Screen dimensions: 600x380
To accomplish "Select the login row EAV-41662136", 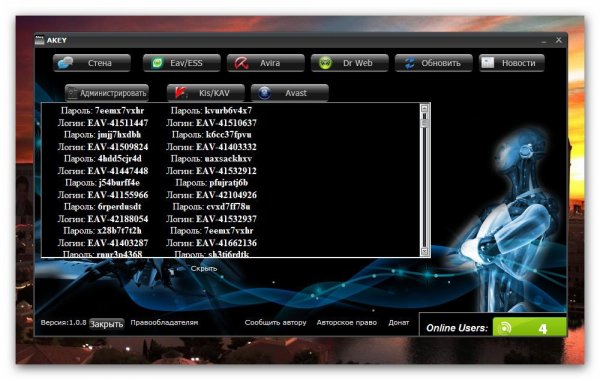I will click(211, 243).
